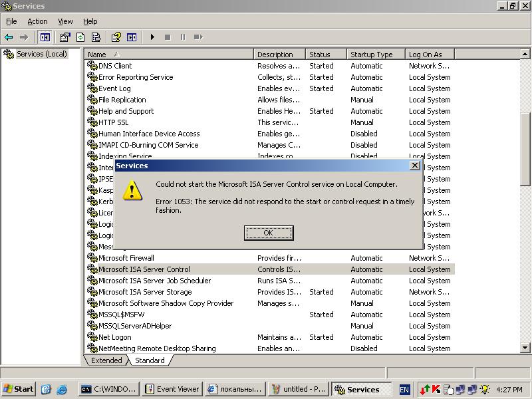Select the Help and Support service
This screenshot has width=532, height=399.
[126, 111]
